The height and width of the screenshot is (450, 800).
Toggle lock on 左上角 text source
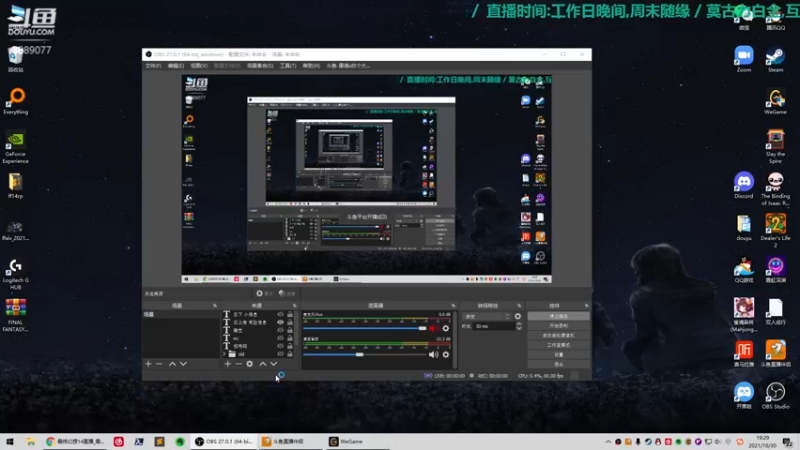290,322
